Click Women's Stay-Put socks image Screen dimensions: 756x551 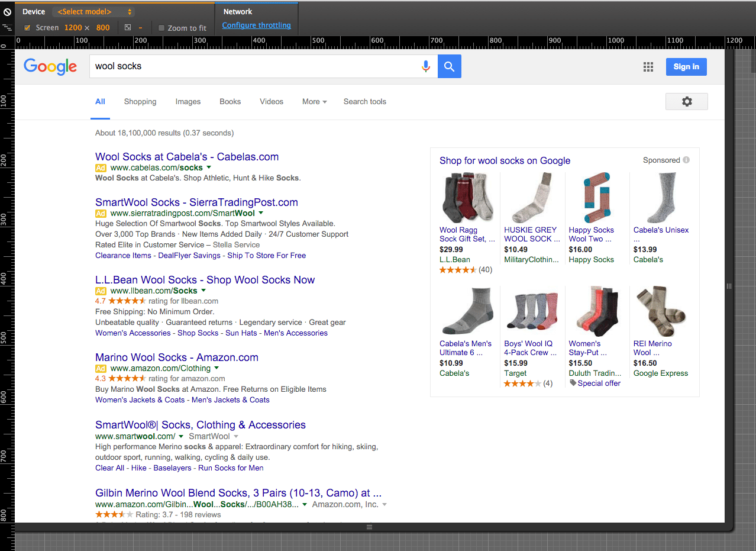tap(597, 311)
